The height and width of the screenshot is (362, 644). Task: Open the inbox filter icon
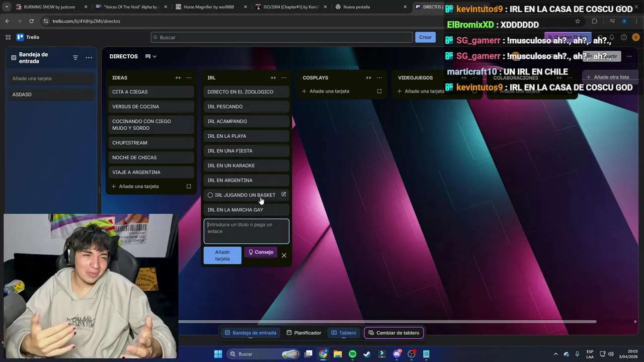click(x=75, y=58)
